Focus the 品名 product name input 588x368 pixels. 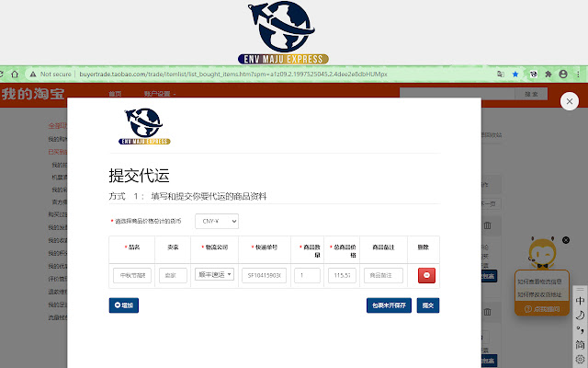pos(132,275)
